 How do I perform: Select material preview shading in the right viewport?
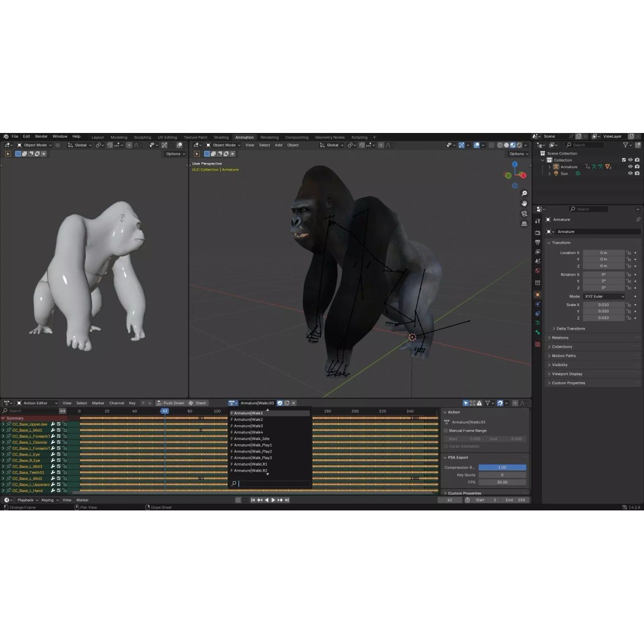click(513, 145)
